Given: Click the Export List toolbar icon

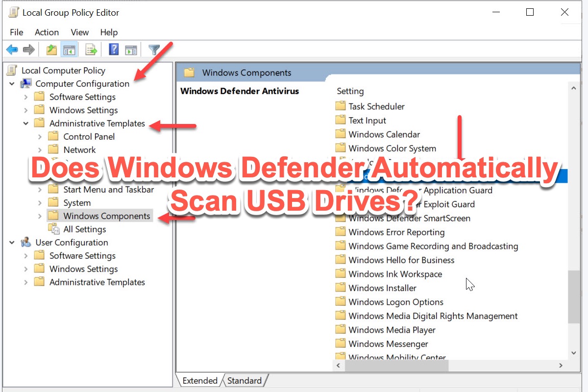Looking at the screenshot, I should [x=91, y=49].
